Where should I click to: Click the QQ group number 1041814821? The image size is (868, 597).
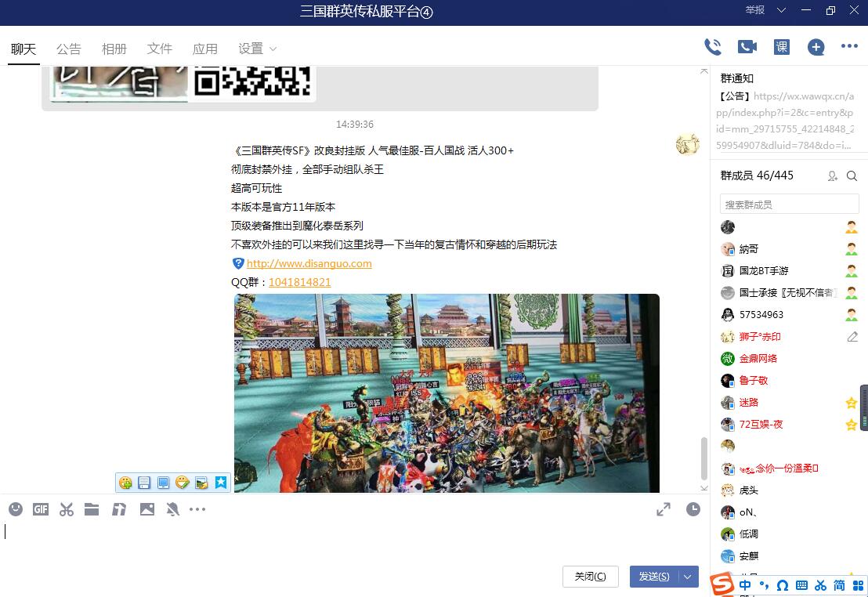tap(299, 283)
